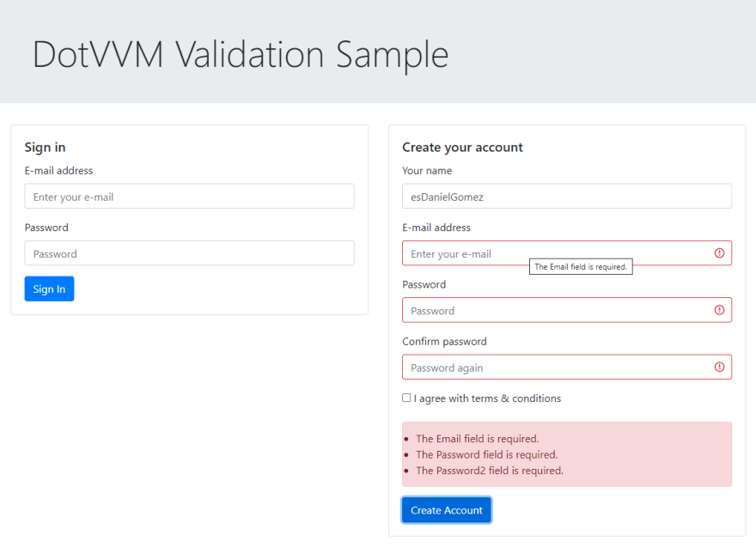This screenshot has width=756, height=547.
Task: Click the Email required message in red summary
Action: click(477, 439)
